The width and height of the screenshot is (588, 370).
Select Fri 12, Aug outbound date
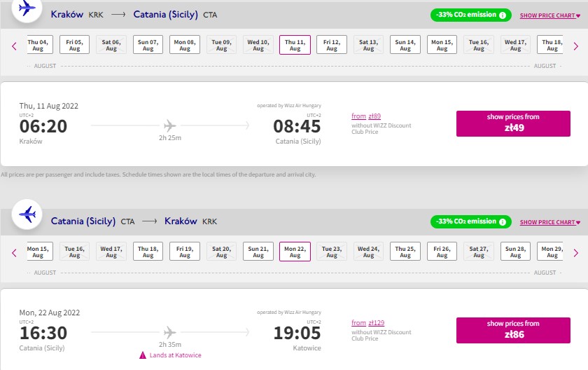pos(332,45)
